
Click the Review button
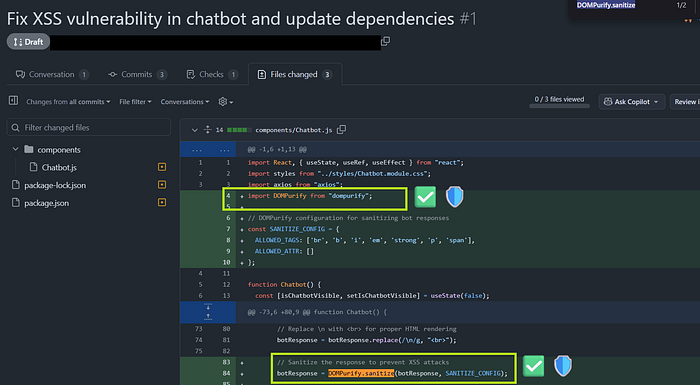pos(685,102)
